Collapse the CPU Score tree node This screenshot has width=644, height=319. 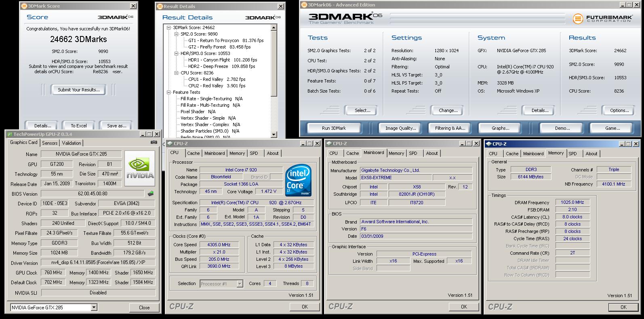tap(177, 73)
